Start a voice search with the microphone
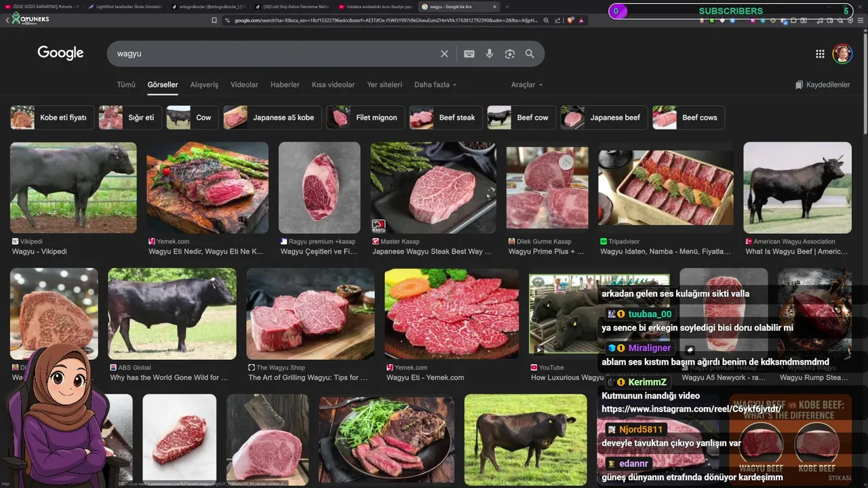868x488 pixels. click(x=489, y=54)
